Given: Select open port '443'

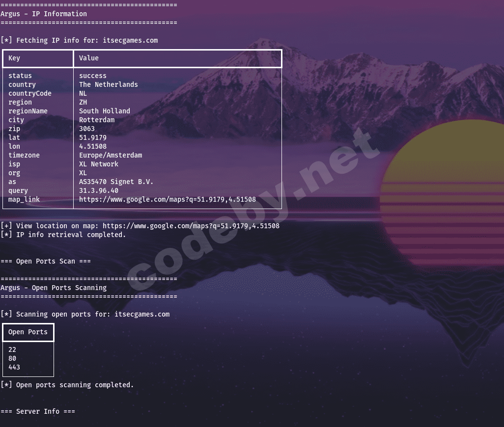Looking at the screenshot, I should (x=14, y=367).
